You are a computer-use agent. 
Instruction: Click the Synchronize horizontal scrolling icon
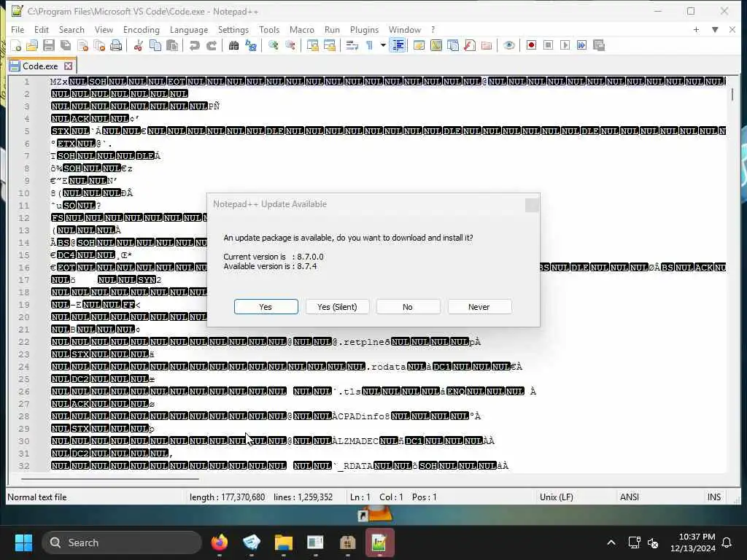(x=329, y=46)
